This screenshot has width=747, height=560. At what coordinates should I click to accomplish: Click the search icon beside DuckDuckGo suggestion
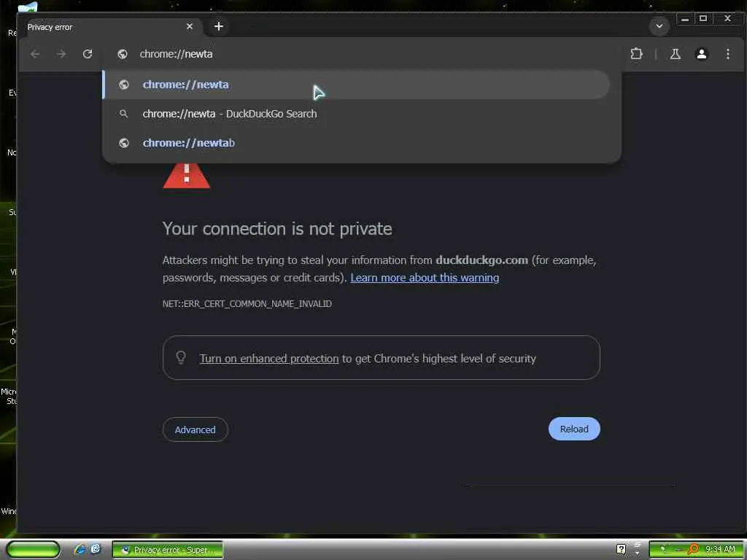(123, 113)
